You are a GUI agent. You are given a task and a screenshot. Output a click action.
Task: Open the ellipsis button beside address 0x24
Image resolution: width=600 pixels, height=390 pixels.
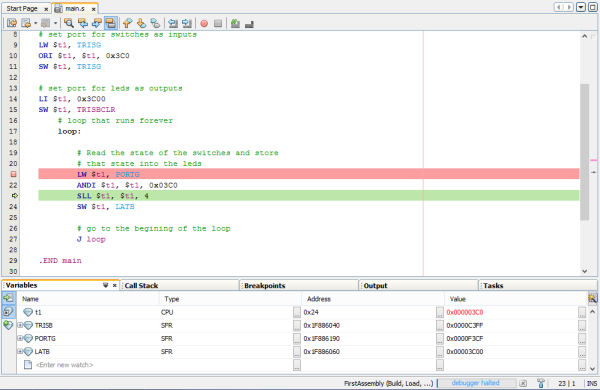tap(440, 312)
